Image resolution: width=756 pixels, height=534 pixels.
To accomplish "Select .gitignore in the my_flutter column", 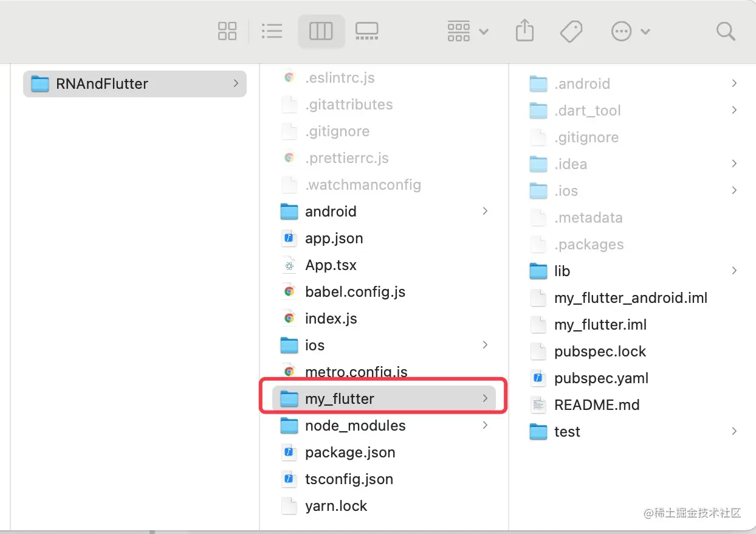I will (x=586, y=137).
